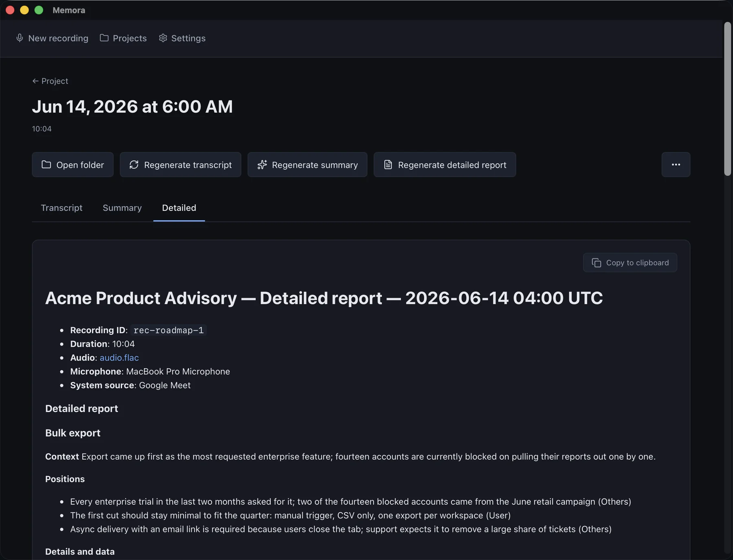Click the Positions subheading
This screenshot has height=560, width=733.
[65, 479]
